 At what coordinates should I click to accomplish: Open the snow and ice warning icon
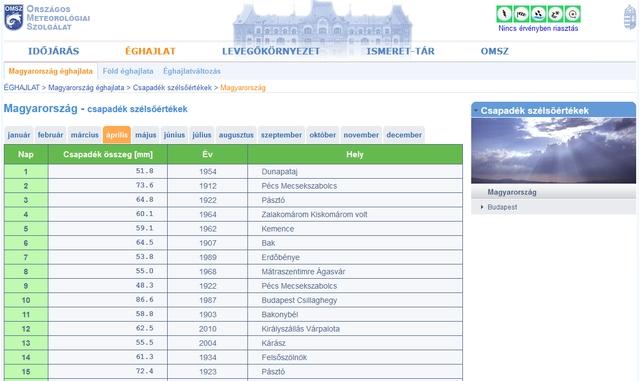pos(556,14)
